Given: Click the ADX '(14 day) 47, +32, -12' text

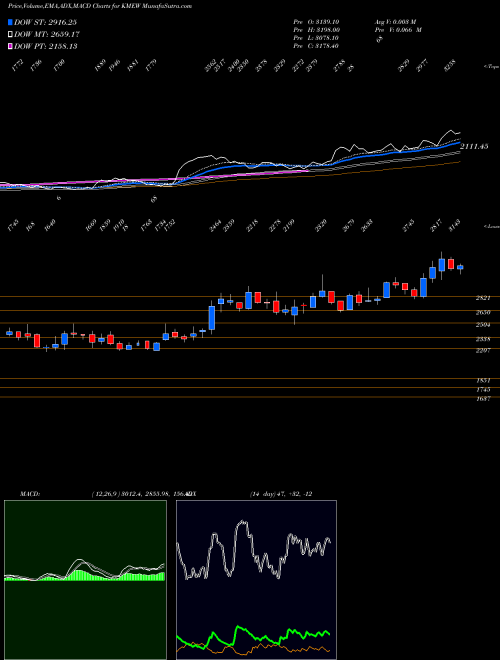Looking at the screenshot, I should (x=281, y=494).
